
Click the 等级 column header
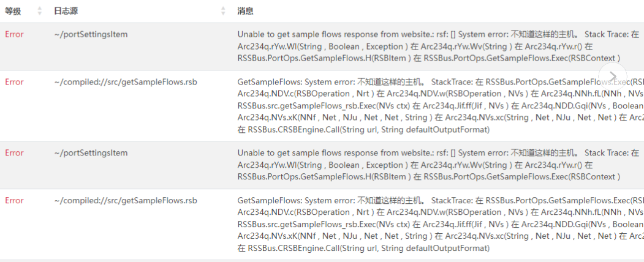13,11
